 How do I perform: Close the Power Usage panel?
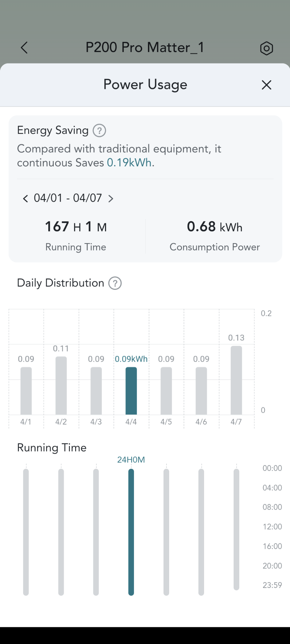pyautogui.click(x=267, y=85)
